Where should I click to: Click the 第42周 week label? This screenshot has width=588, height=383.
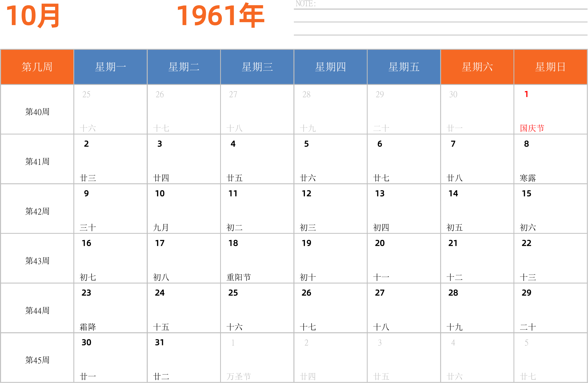point(37,211)
